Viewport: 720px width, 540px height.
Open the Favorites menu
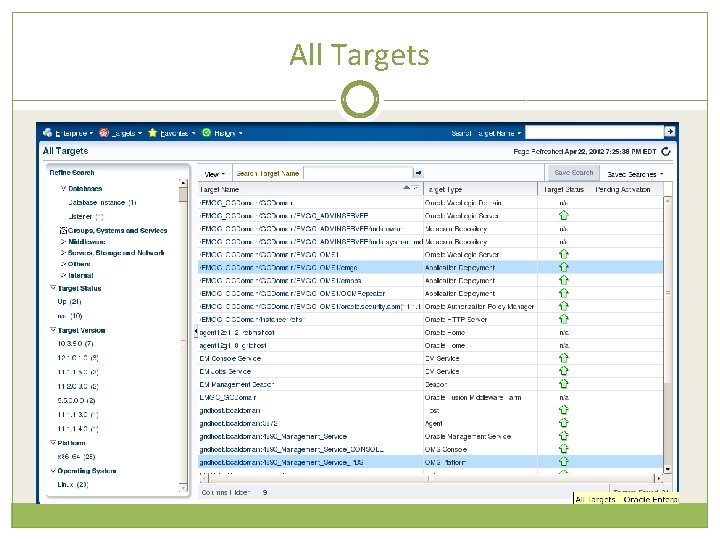tap(177, 133)
